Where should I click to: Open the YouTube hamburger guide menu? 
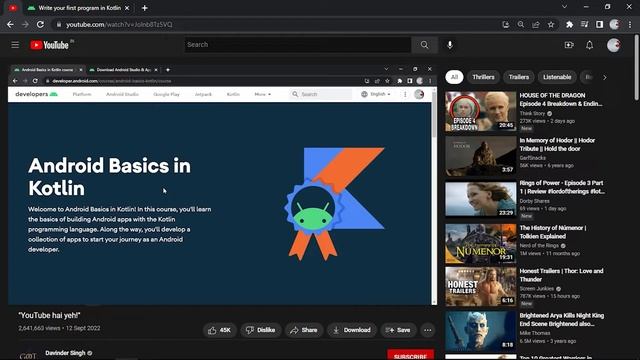[15, 44]
